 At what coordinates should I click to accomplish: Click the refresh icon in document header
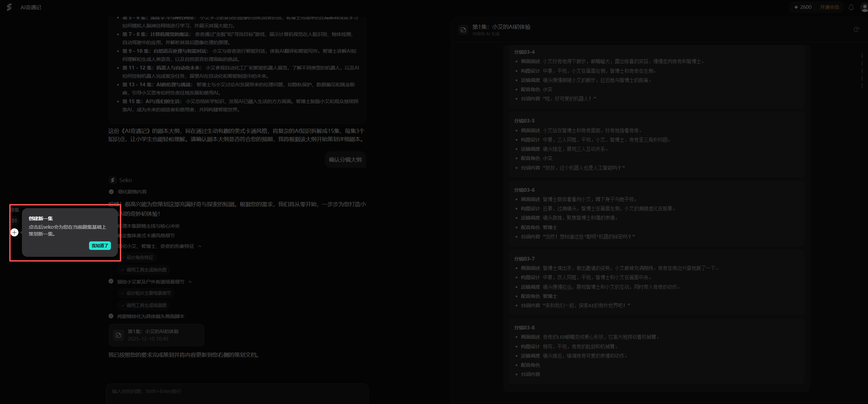pyautogui.click(x=856, y=29)
